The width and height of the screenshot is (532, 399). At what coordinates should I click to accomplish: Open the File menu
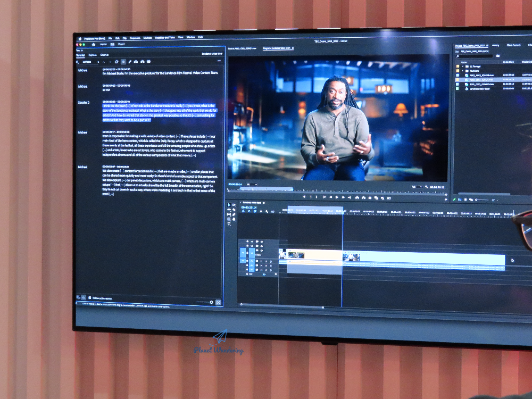[110, 38]
